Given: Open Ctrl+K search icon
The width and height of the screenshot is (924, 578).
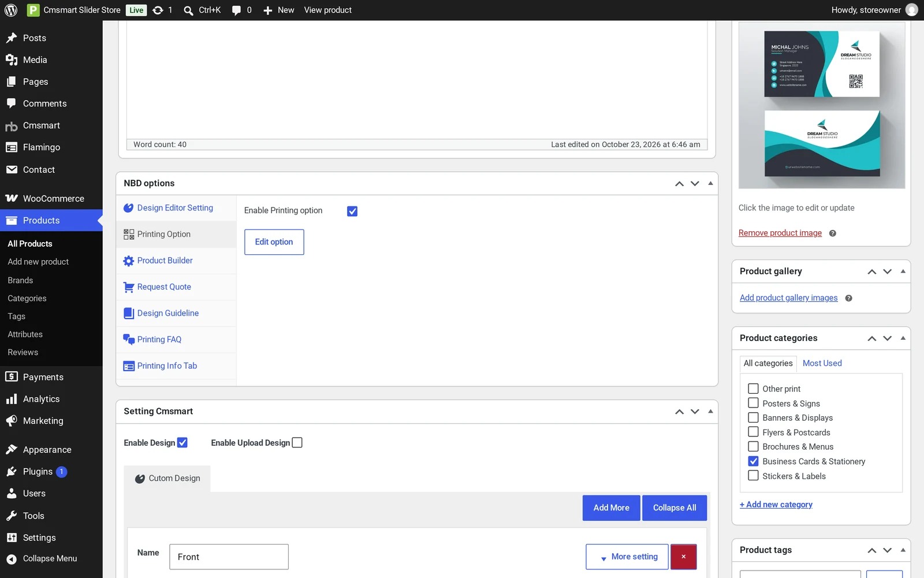Looking at the screenshot, I should [188, 10].
